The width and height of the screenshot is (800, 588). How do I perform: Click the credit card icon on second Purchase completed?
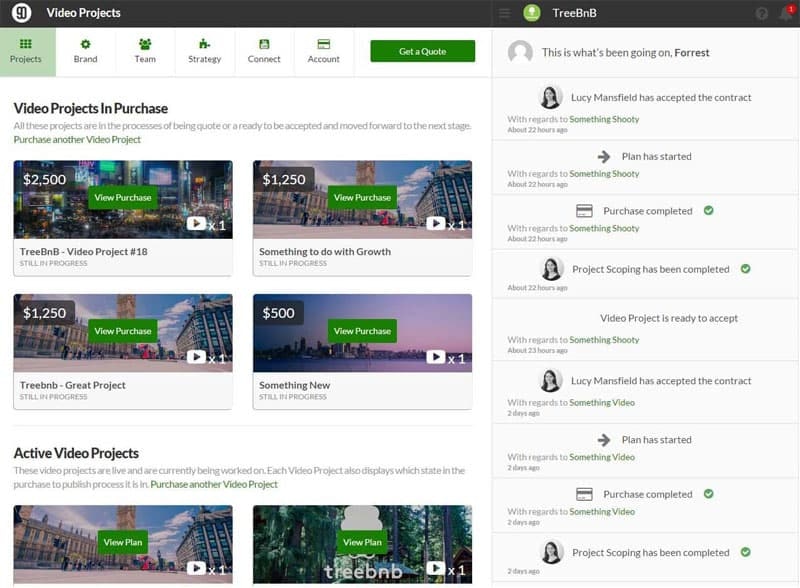584,494
